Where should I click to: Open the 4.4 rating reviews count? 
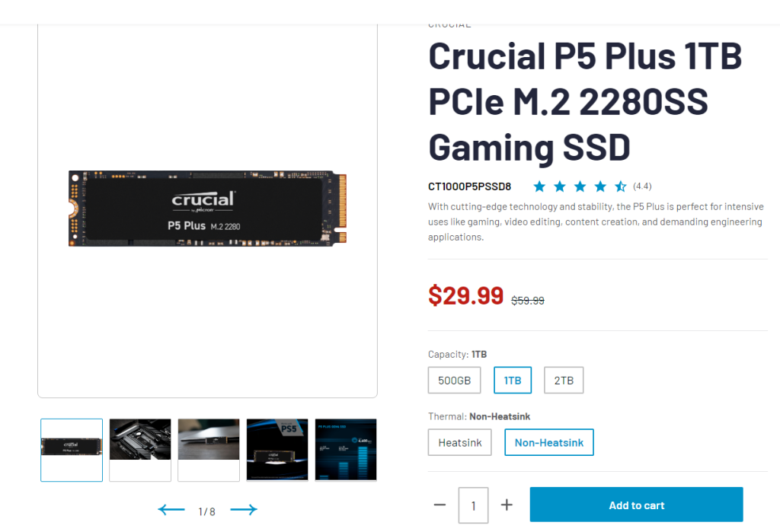pyautogui.click(x=642, y=186)
